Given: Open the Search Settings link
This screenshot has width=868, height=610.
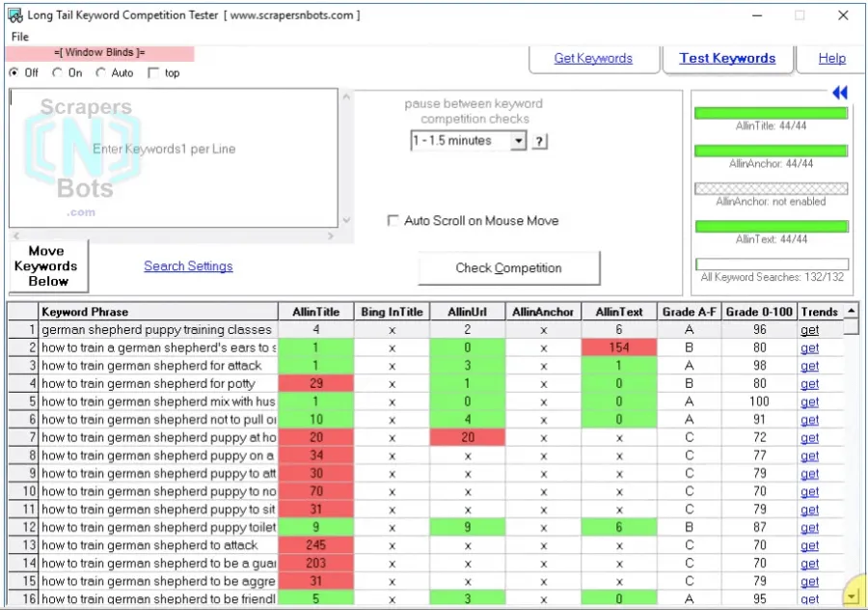Looking at the screenshot, I should (188, 266).
